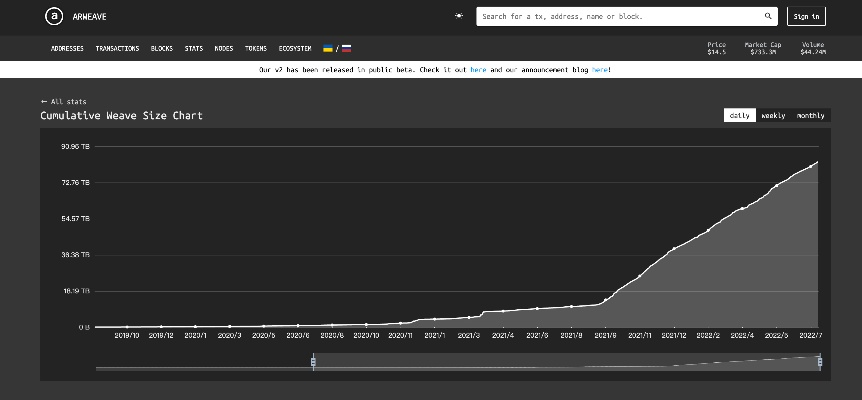Open the Nodes menu item

click(224, 48)
